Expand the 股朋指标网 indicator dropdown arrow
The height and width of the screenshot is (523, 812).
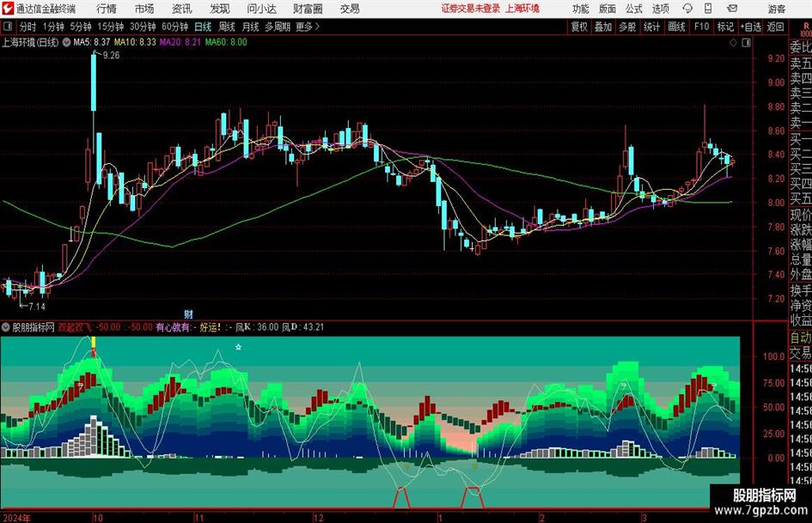click(x=6, y=327)
